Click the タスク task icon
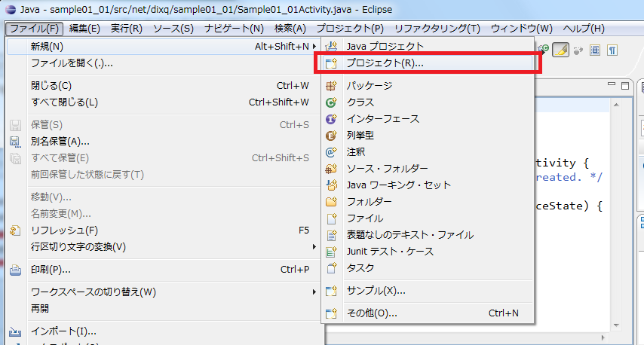Viewport: 644px width, 345px height. pos(332,268)
